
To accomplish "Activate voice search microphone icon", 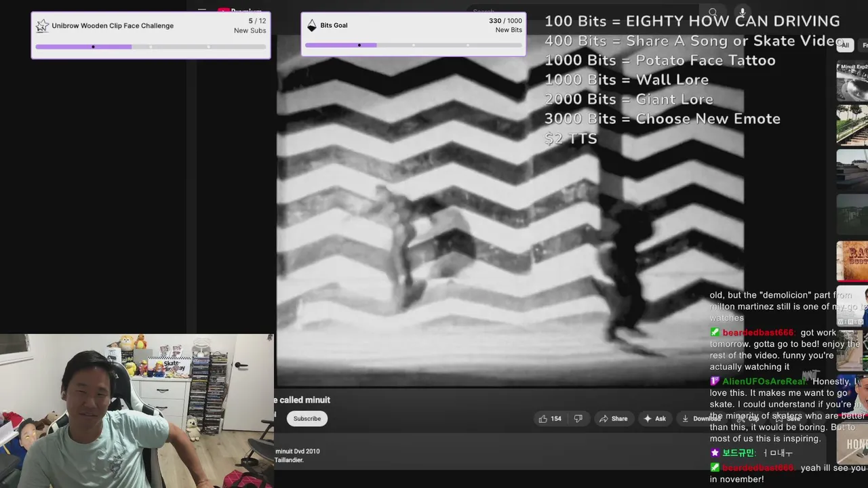I will pyautogui.click(x=743, y=12).
